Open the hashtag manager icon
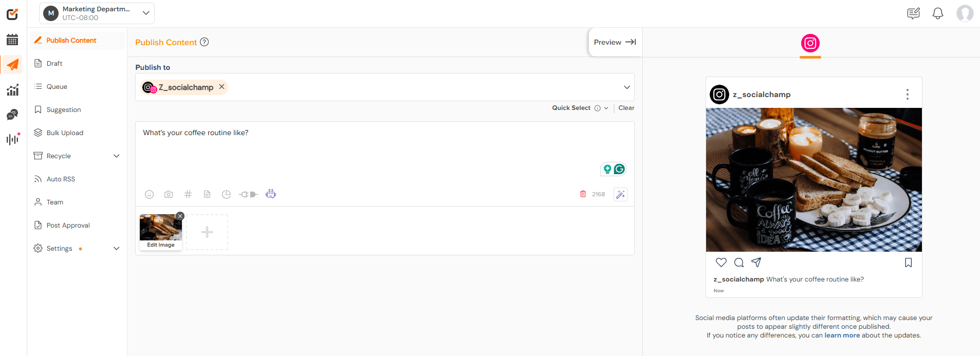Image resolution: width=980 pixels, height=356 pixels. click(188, 194)
